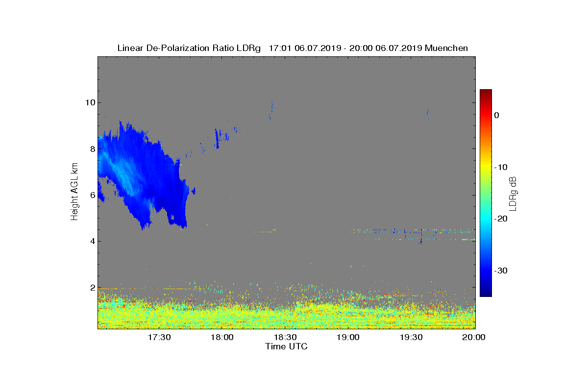Click the 19:30 time axis label
This screenshot has height=392, width=588.
click(x=412, y=338)
